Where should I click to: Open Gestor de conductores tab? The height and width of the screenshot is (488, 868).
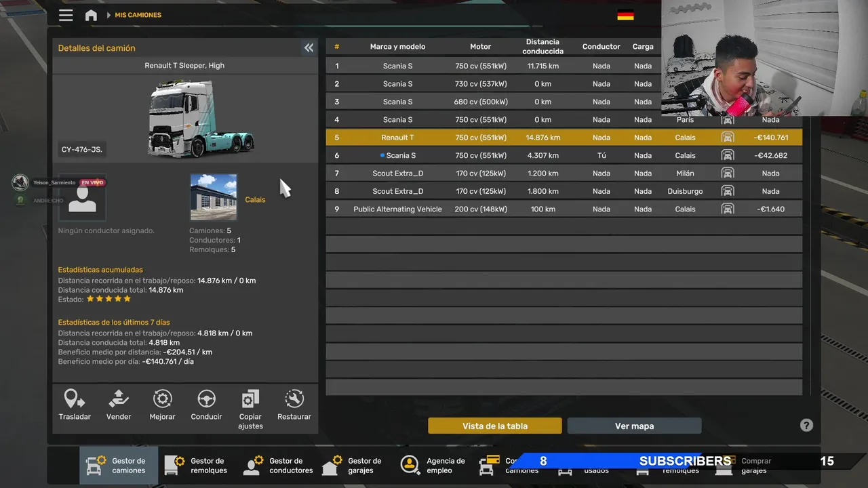click(x=278, y=465)
